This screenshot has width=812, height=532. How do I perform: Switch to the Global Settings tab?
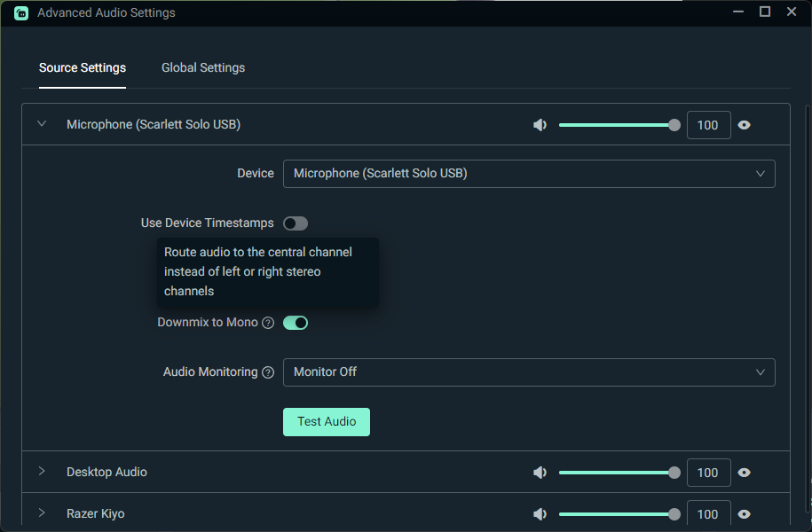pos(202,67)
